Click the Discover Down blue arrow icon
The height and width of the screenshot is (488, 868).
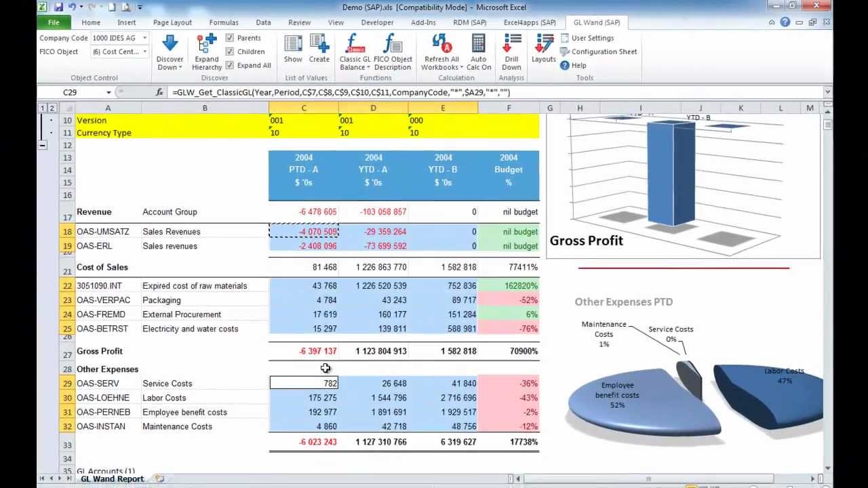[x=170, y=43]
